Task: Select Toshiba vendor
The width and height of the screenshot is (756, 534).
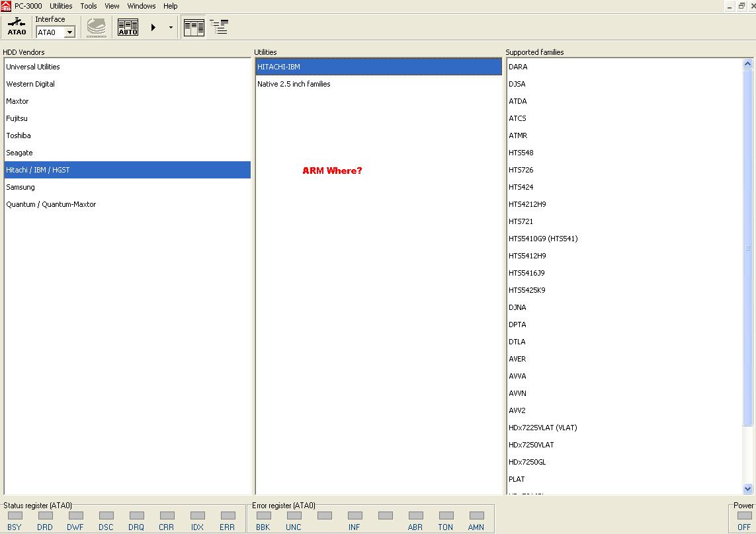Action: 127,135
